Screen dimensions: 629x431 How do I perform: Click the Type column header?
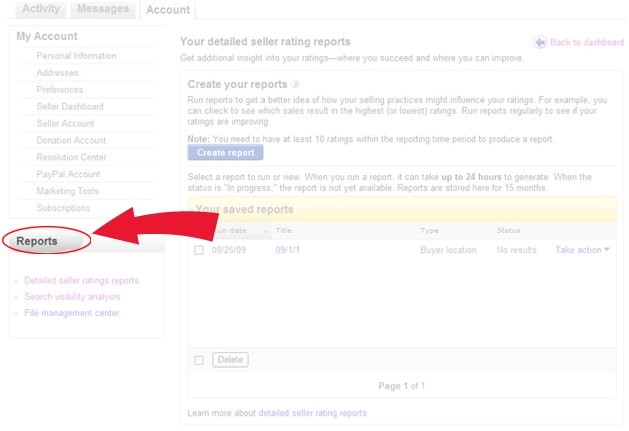pyautogui.click(x=429, y=230)
